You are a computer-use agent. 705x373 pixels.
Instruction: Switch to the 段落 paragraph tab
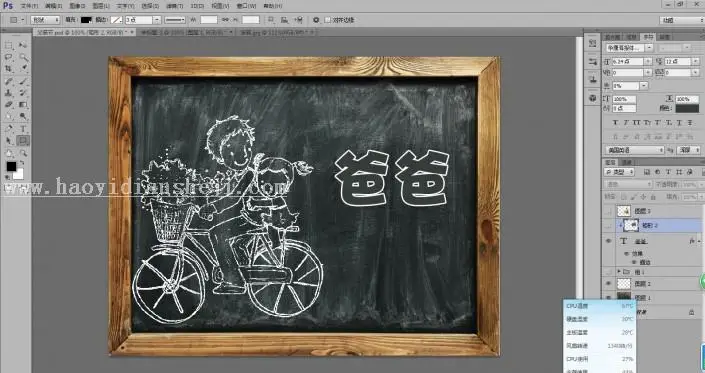(664, 37)
